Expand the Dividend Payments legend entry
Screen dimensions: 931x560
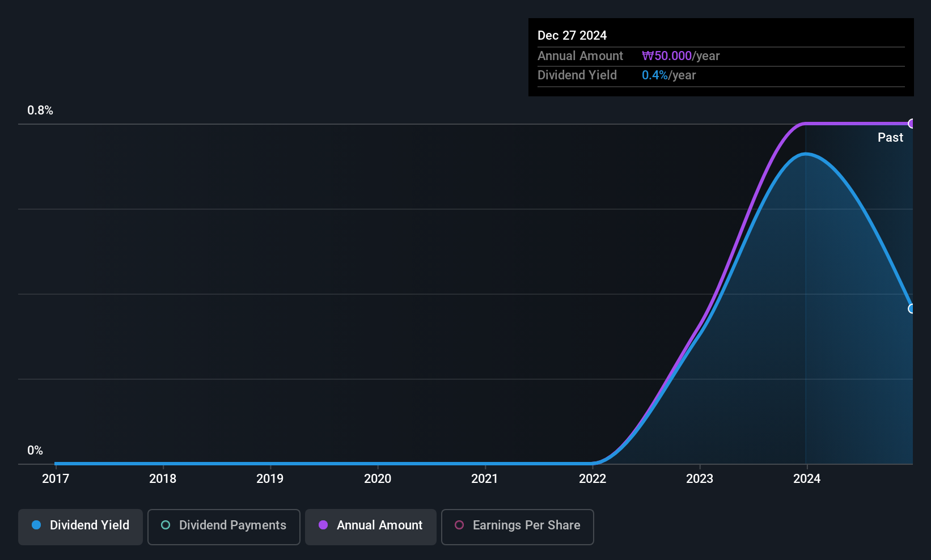pos(223,527)
